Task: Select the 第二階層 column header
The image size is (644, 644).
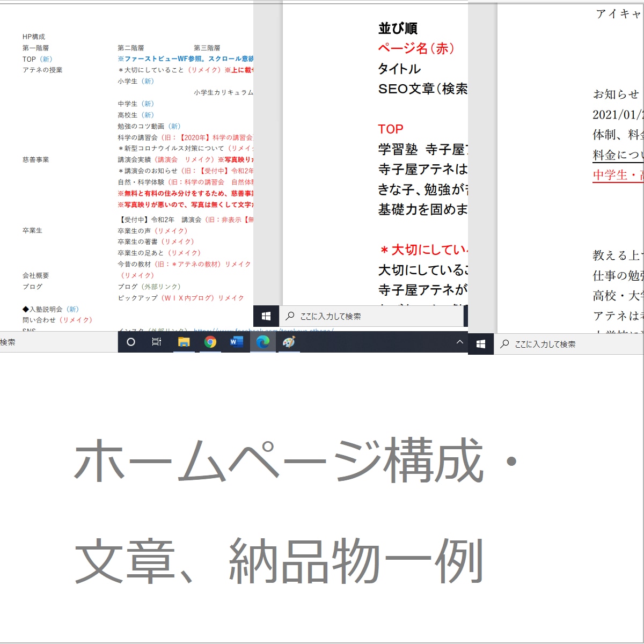Action: (131, 48)
